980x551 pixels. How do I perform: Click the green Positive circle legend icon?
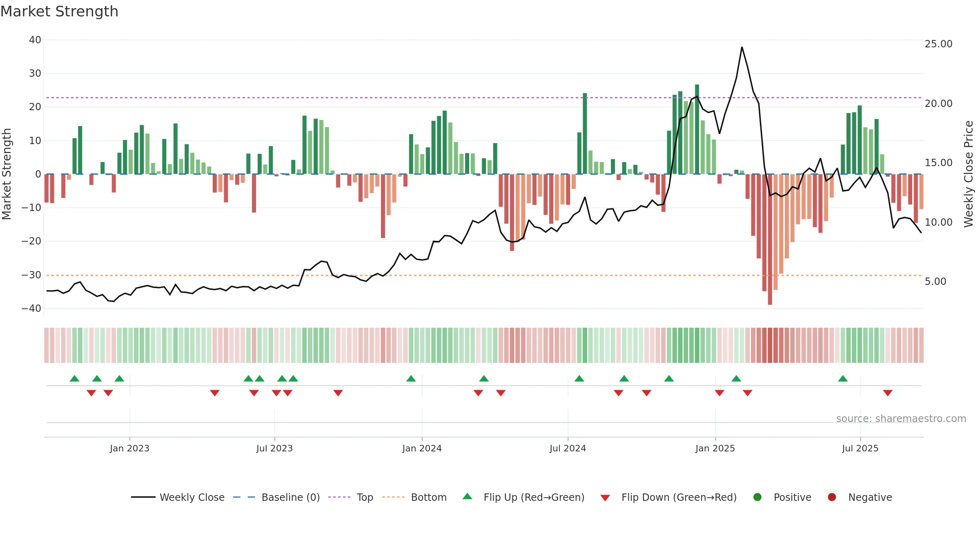[x=757, y=497]
